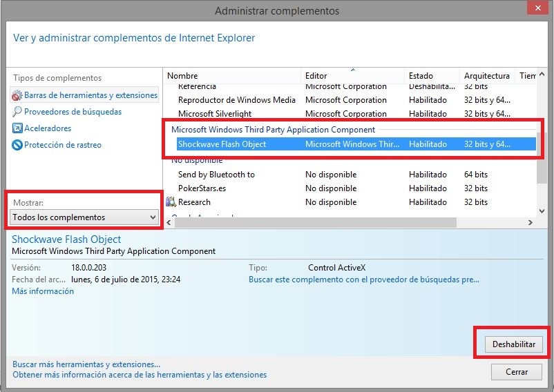Image resolution: width=554 pixels, height=392 pixels.
Task: Select the Send by Bluetooth to row
Action: pos(350,175)
